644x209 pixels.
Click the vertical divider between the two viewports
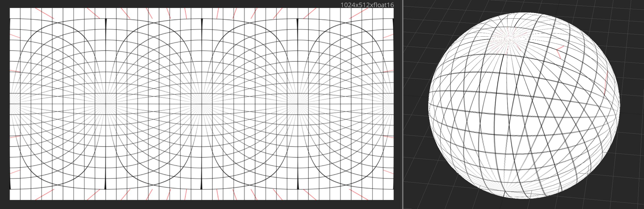tap(403, 104)
